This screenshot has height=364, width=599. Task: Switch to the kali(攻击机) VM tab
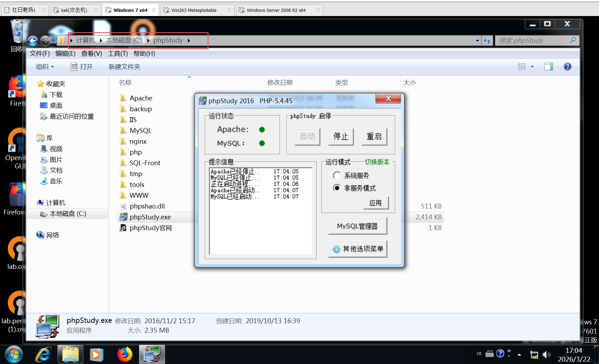(75, 10)
